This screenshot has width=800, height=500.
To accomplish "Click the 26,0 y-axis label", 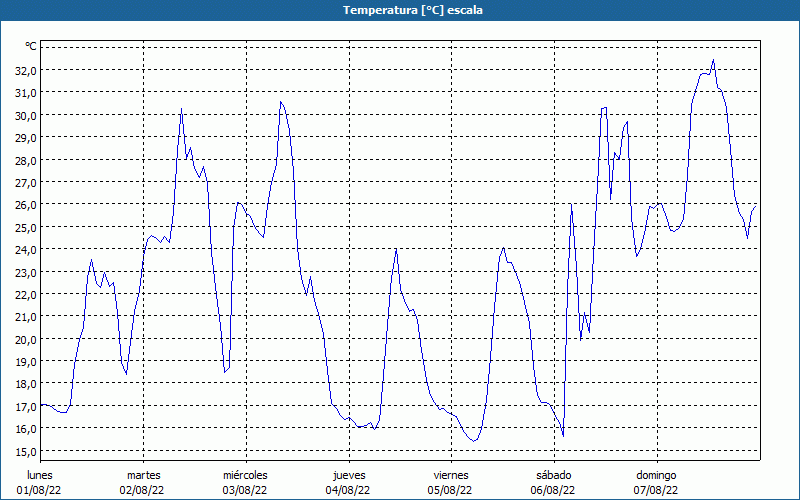I will pyautogui.click(x=26, y=205).
